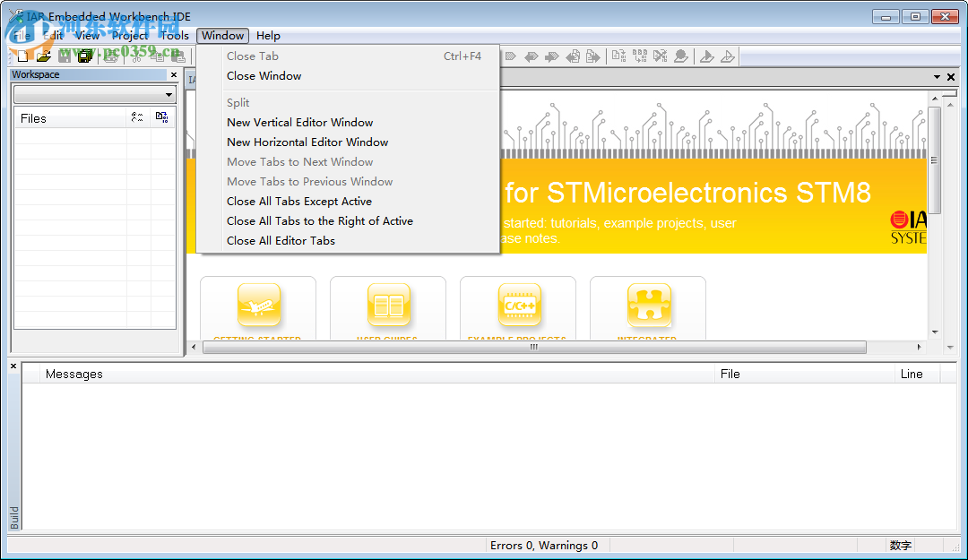
Task: Open EXAMPLE PROJECTS
Action: (518, 305)
